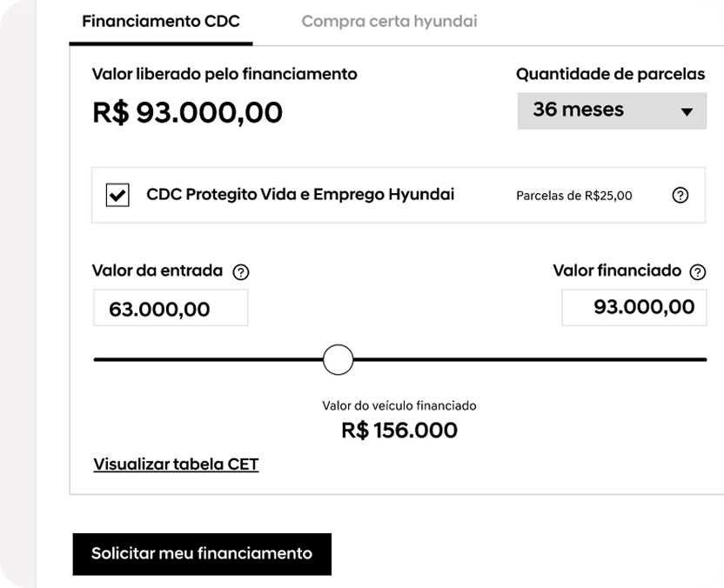The height and width of the screenshot is (588, 724).
Task: Click Solicitar meu financiamento button
Action: 201,553
